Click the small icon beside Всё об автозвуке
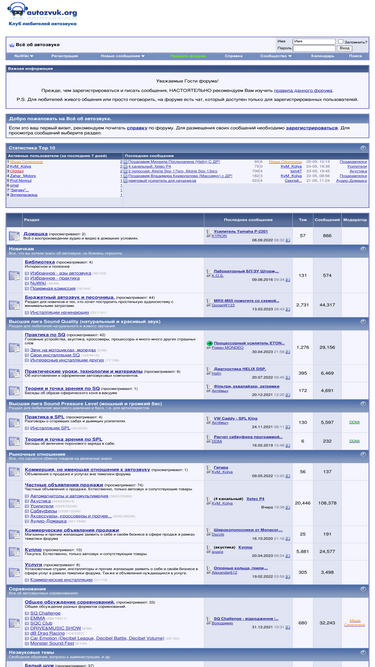Image resolution: width=375 pixels, height=667 pixels. [11, 45]
